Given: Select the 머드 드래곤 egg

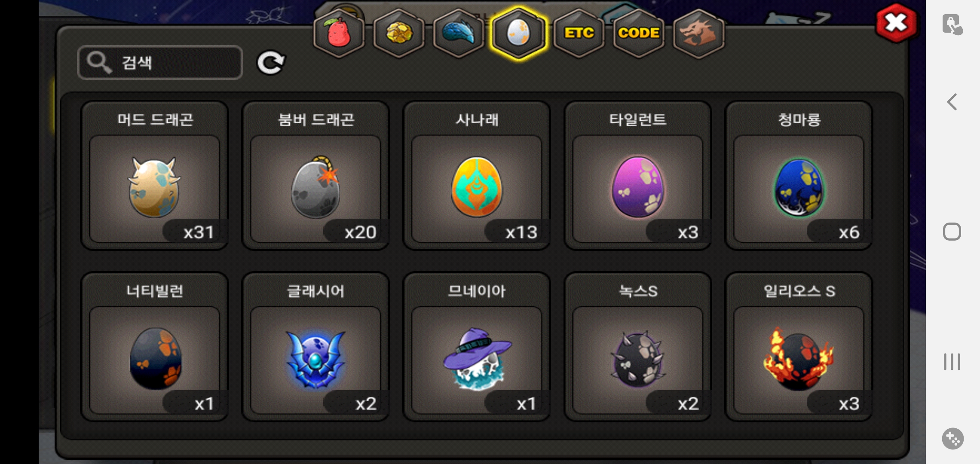Looking at the screenshot, I should [155, 175].
